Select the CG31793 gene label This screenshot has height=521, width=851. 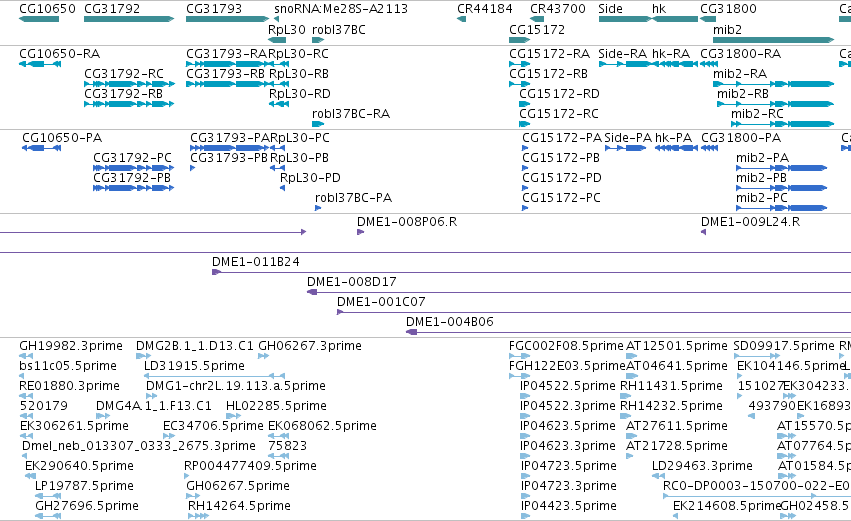coord(214,9)
